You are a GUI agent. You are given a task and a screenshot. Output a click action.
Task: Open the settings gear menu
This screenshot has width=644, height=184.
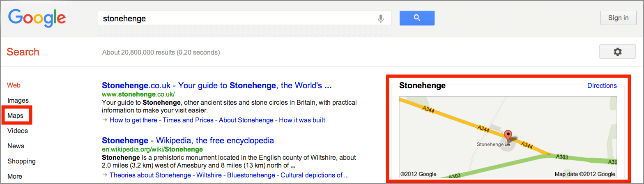(x=617, y=52)
